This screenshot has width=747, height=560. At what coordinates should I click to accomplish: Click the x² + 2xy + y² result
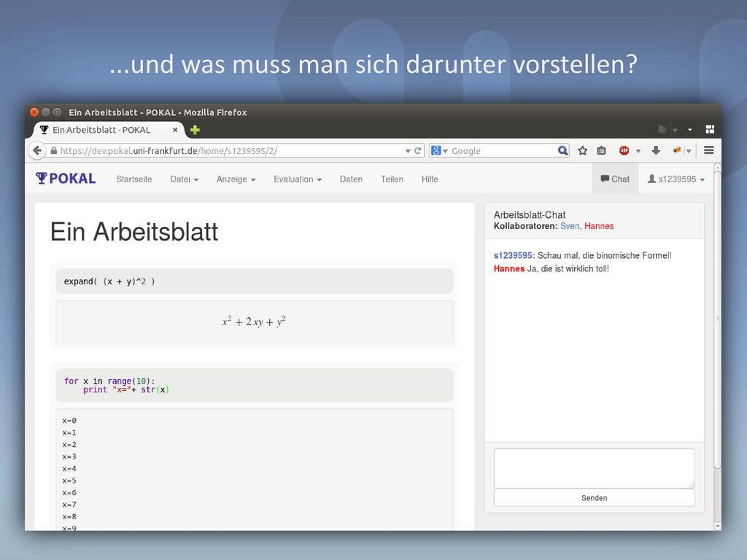(x=253, y=322)
